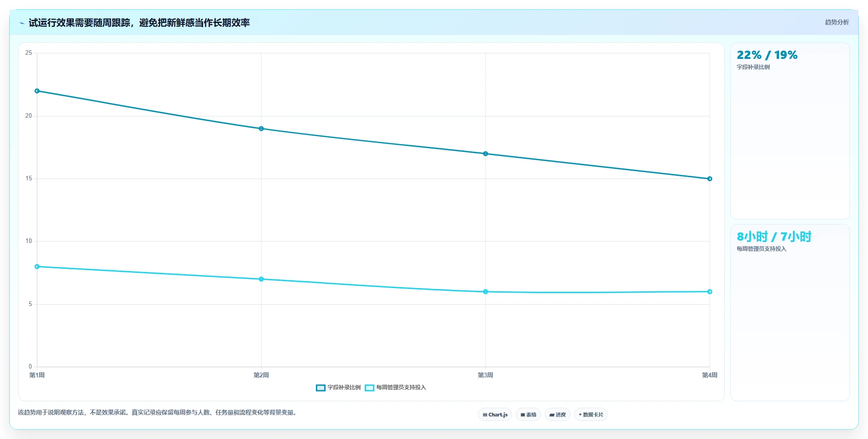The height and width of the screenshot is (439, 868).
Task: Click the 第2周 point on the 字段补录比例 line
Action: (x=261, y=129)
